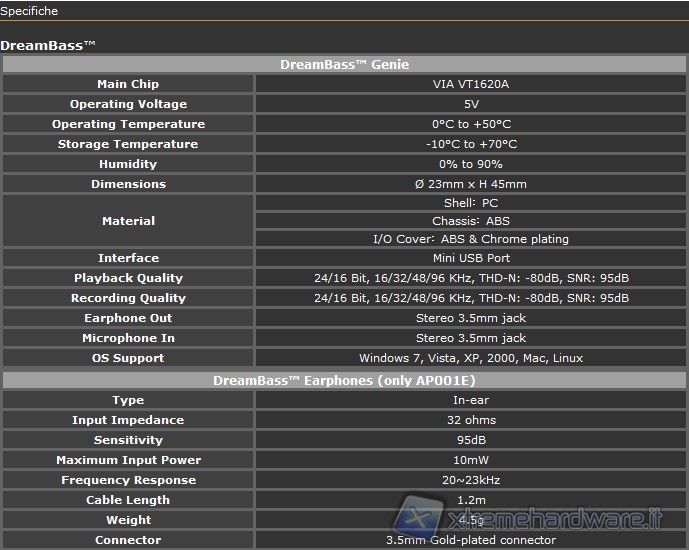Click the 'In-ear' value
689x550 pixels.
[x=471, y=400]
